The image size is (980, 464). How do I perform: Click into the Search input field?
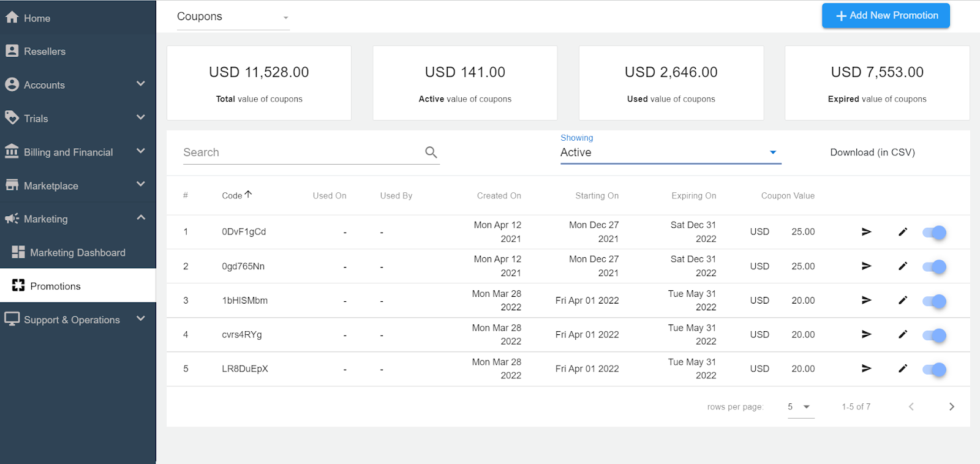[x=300, y=152]
